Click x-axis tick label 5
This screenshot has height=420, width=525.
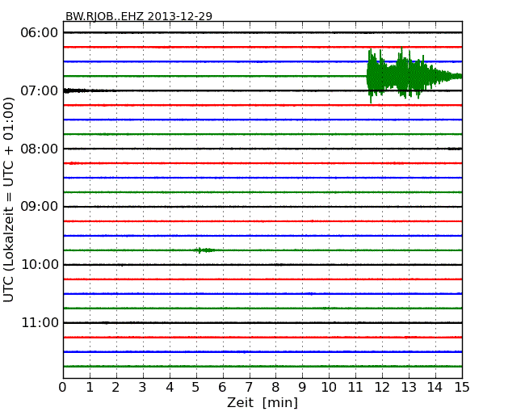tap(196, 388)
